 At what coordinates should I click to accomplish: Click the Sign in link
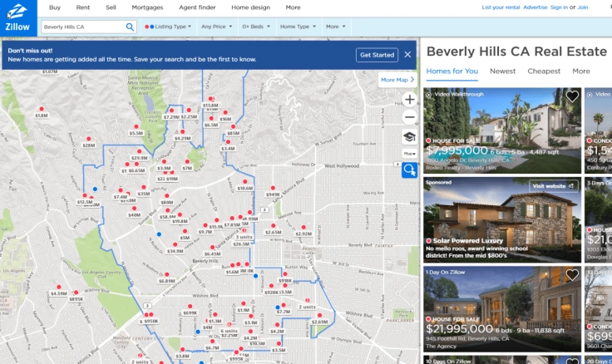click(559, 7)
